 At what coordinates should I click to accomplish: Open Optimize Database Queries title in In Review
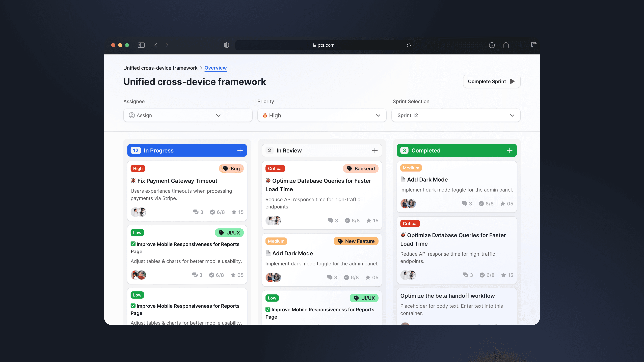318,185
